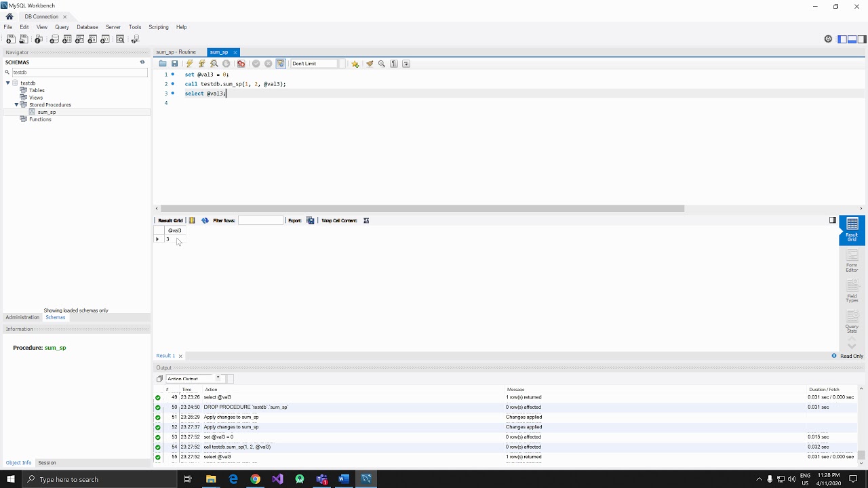Open the File menu
This screenshot has width=868, height=488.
8,27
